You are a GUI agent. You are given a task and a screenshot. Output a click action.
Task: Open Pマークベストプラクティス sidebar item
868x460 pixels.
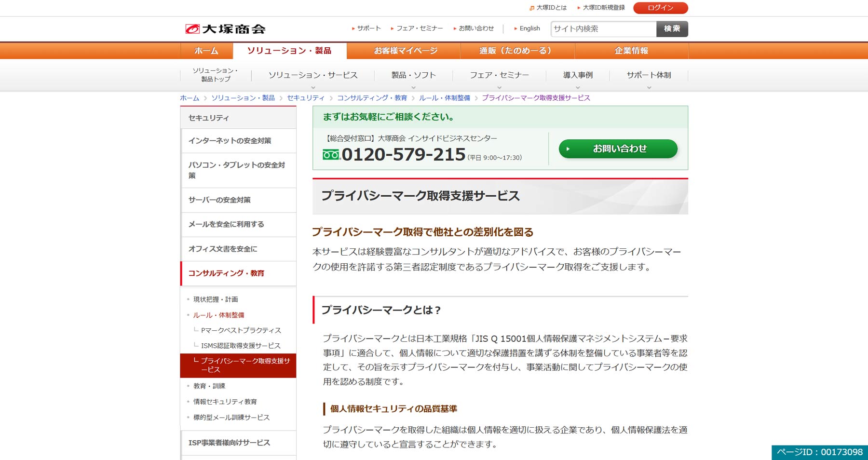(x=241, y=330)
